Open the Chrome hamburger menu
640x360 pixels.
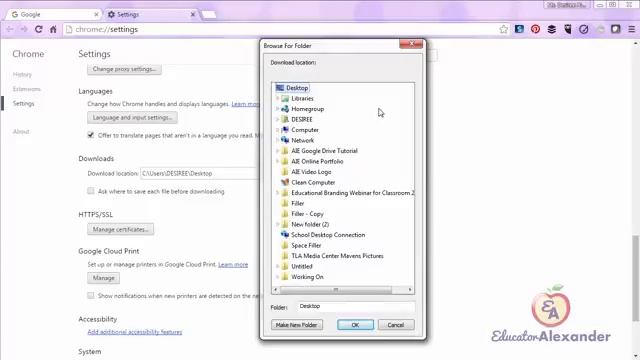631,29
